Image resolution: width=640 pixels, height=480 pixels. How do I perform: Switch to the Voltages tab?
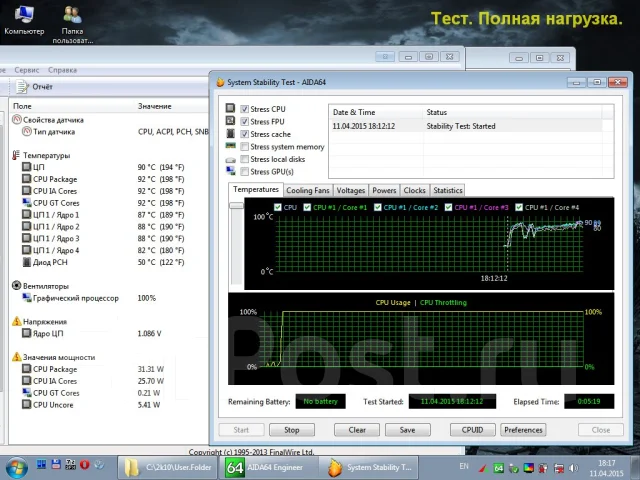click(x=351, y=190)
